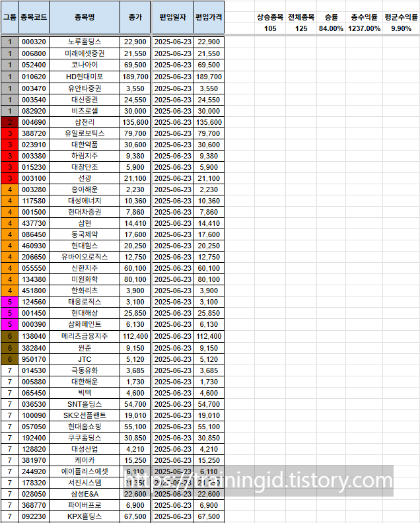Viewport: 420px width, 523px height.
Task: Click stock name 에이플러스에셋
Action: click(x=85, y=471)
